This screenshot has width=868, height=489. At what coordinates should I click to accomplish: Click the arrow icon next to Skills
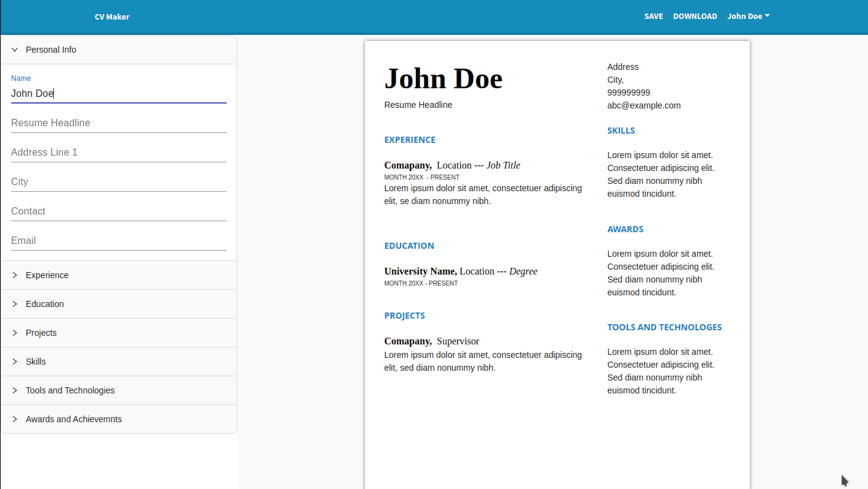[x=15, y=362]
